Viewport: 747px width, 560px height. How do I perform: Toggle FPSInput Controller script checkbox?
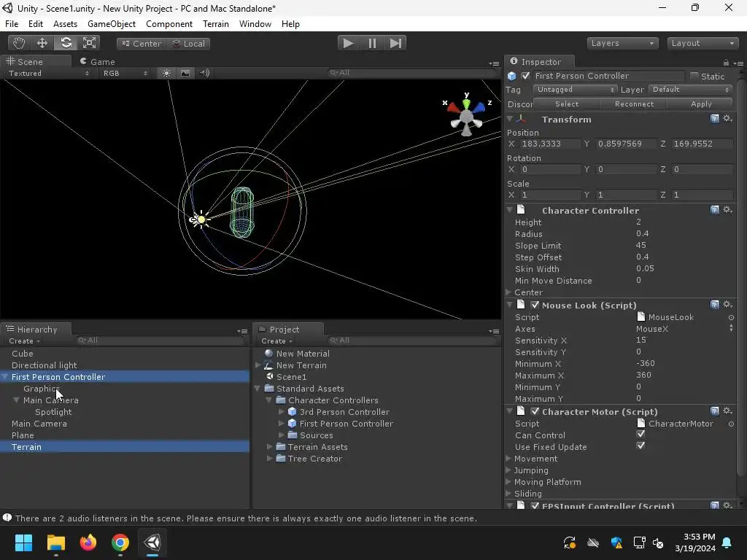(535, 506)
